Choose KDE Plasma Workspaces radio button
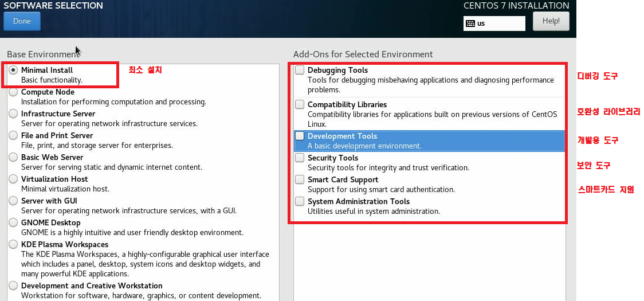The height and width of the screenshot is (301, 644). point(14,245)
